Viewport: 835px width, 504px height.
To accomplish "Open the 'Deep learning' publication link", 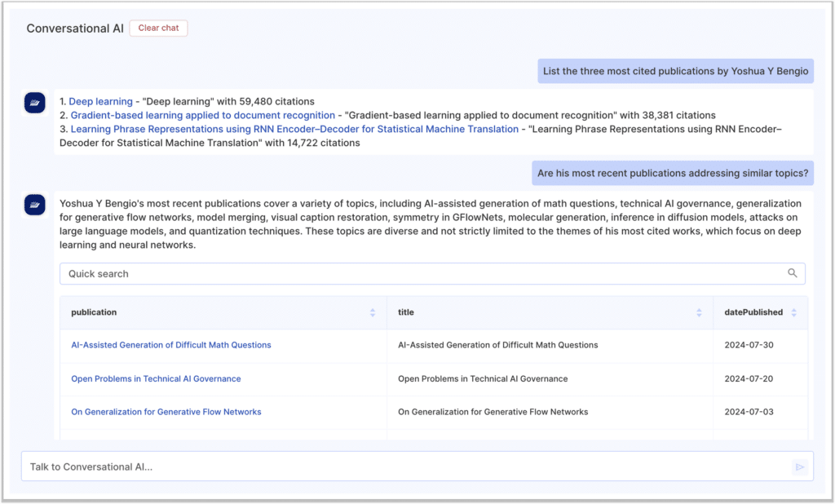I will pyautogui.click(x=100, y=102).
